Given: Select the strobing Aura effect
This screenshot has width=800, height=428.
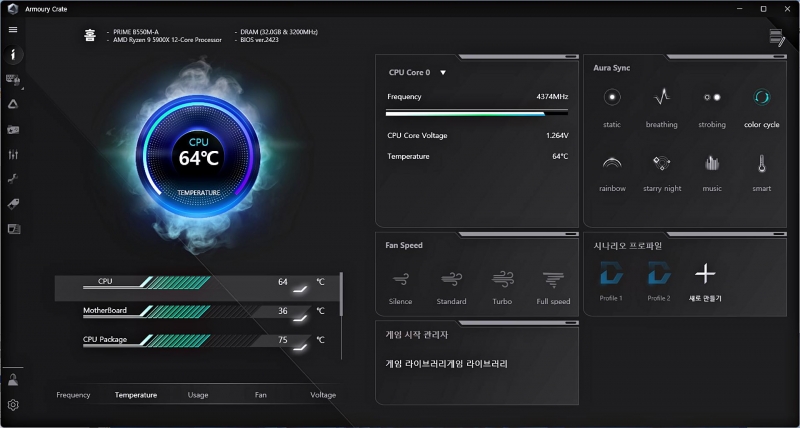Looking at the screenshot, I should tap(712, 98).
